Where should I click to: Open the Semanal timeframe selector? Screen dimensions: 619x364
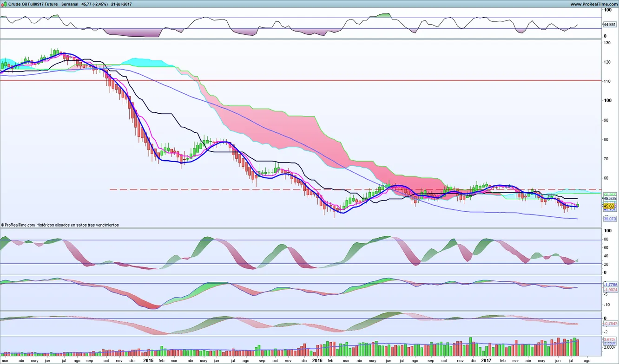pyautogui.click(x=69, y=4)
